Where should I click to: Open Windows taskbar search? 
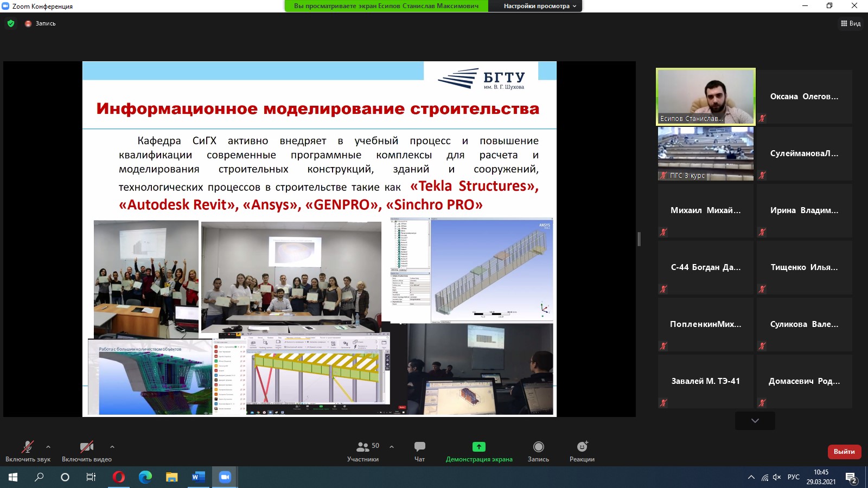click(x=39, y=477)
